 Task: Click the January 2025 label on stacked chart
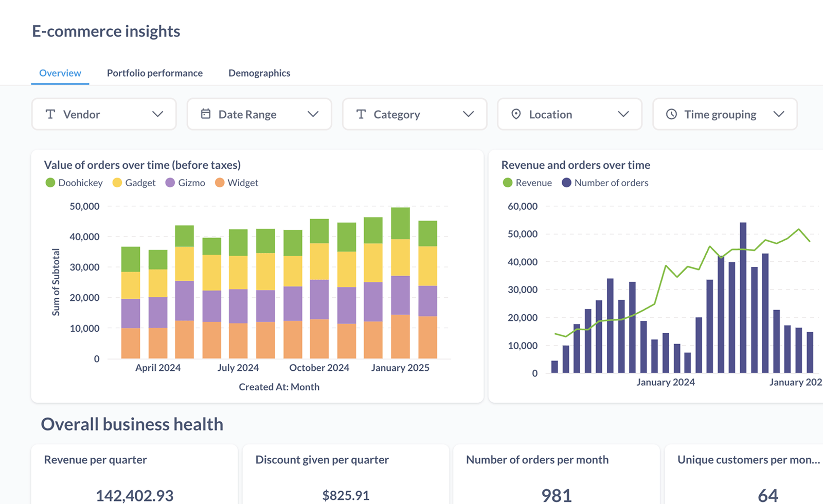point(400,368)
